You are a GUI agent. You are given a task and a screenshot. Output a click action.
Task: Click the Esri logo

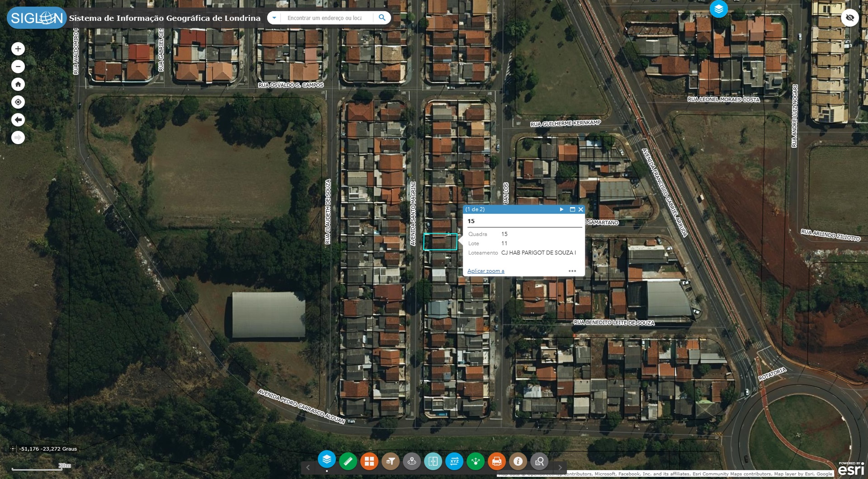tap(851, 469)
